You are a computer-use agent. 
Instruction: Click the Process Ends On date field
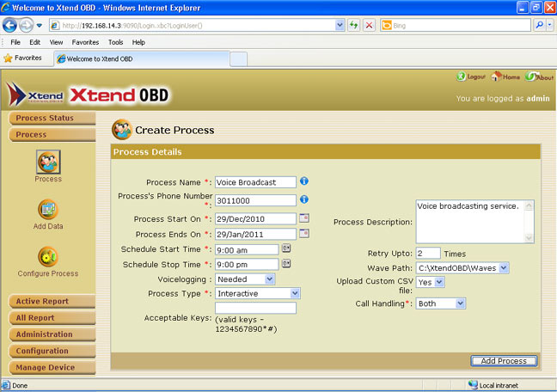pos(255,234)
